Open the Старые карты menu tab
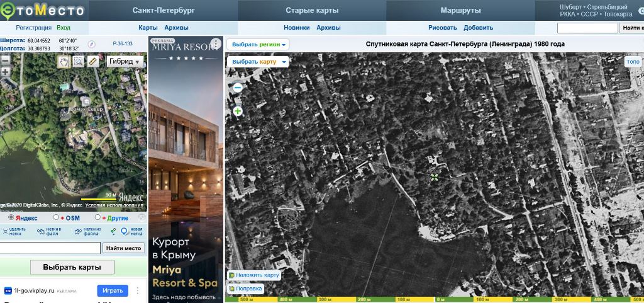Image resolution: width=644 pixels, height=303 pixels. [312, 11]
